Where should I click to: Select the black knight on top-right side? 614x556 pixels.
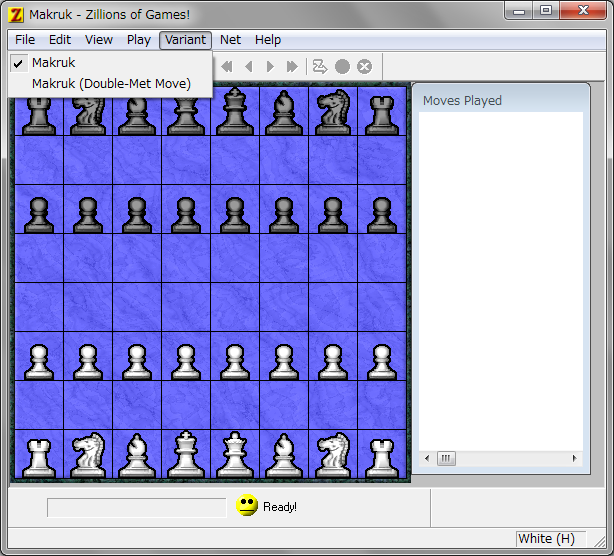[x=333, y=112]
